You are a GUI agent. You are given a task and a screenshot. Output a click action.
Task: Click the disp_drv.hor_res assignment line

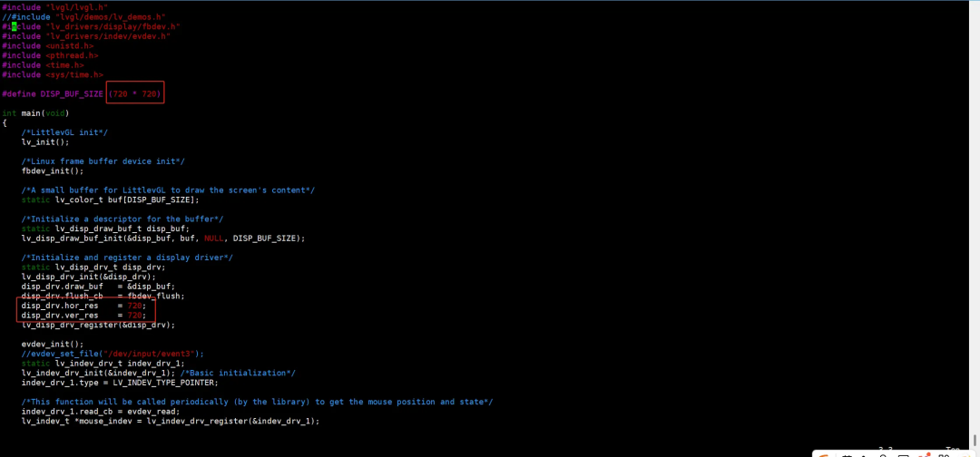coord(83,306)
